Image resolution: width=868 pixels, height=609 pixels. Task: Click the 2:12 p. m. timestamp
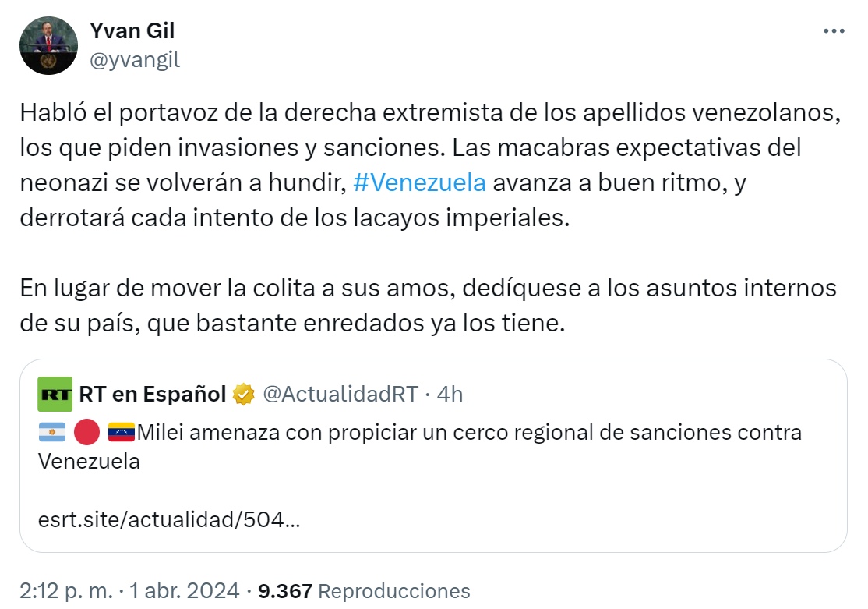click(x=66, y=591)
